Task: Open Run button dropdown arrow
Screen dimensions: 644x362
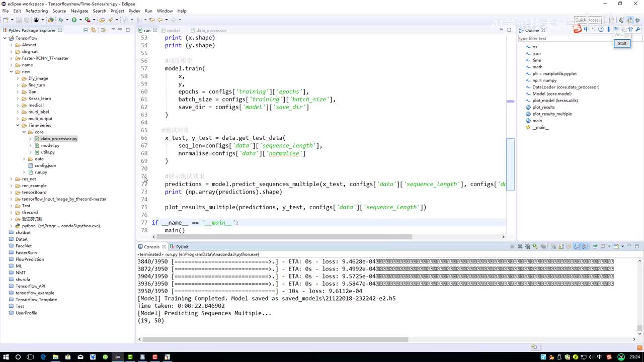Action: (x=79, y=20)
